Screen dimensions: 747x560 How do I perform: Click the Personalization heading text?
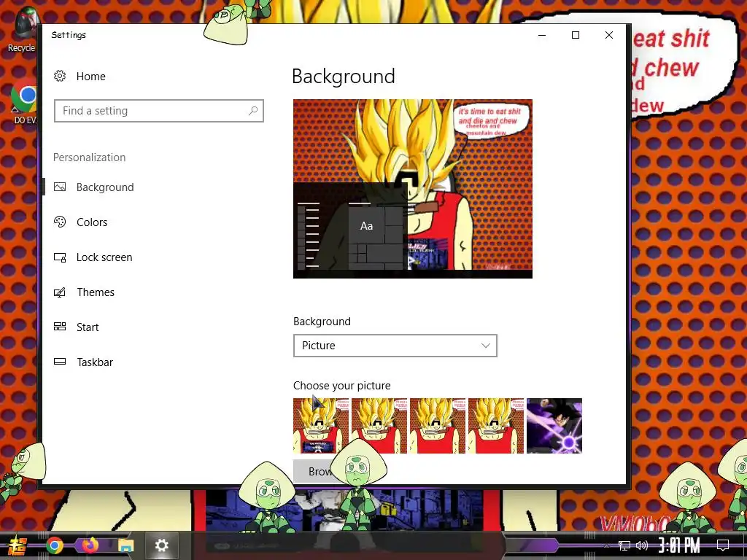click(90, 157)
